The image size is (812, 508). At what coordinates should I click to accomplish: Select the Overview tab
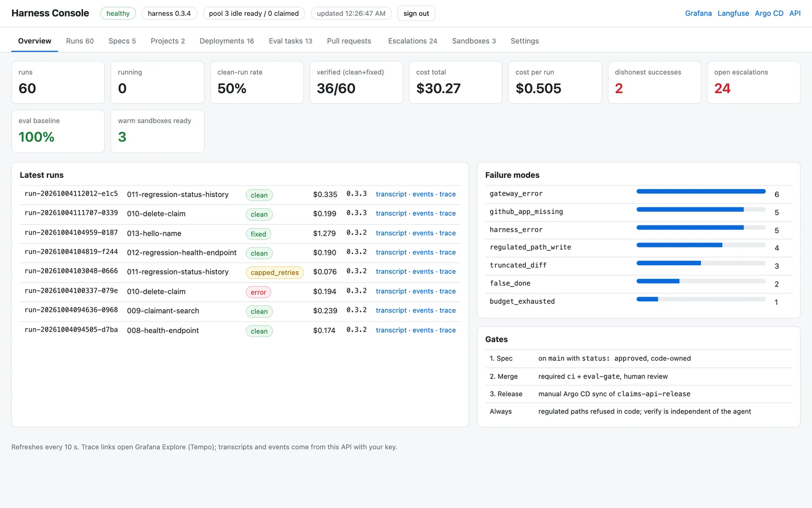[35, 41]
